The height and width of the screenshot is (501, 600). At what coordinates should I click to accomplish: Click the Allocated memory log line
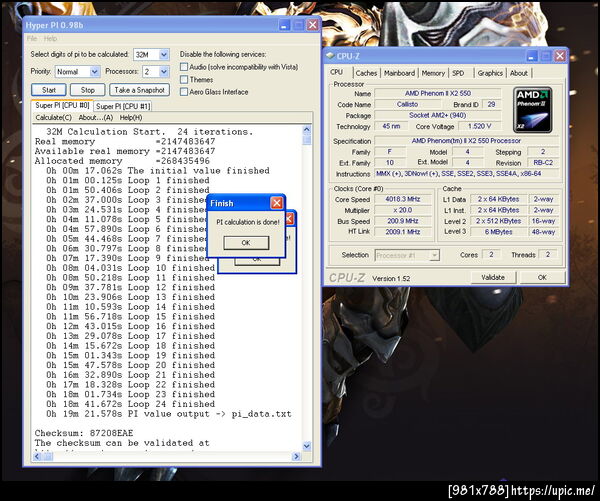(122, 161)
